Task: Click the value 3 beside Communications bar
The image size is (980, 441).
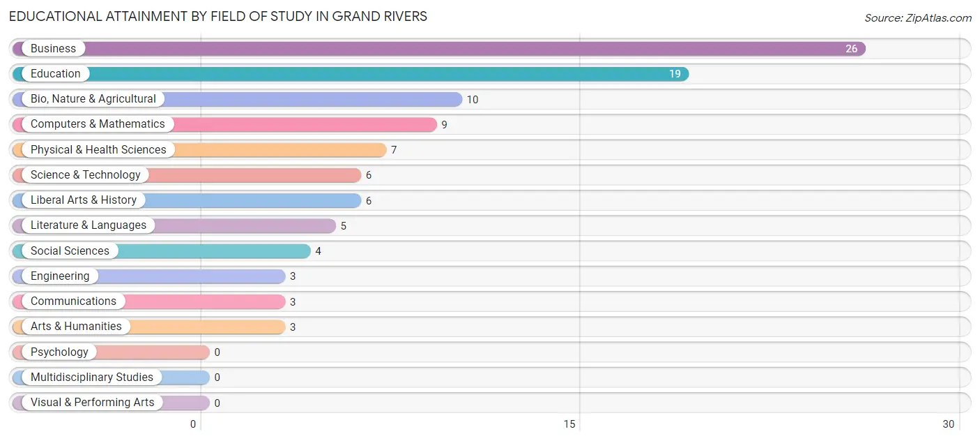Action: click(x=293, y=302)
